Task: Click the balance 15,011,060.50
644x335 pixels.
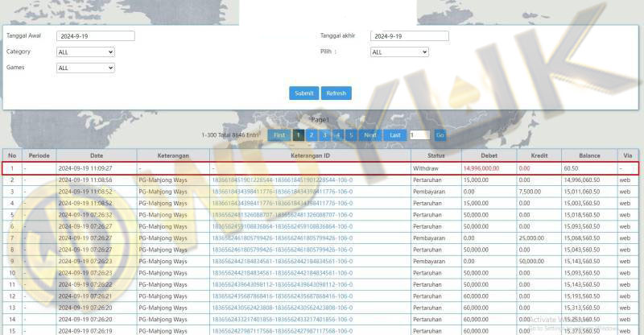Action: coord(581,192)
